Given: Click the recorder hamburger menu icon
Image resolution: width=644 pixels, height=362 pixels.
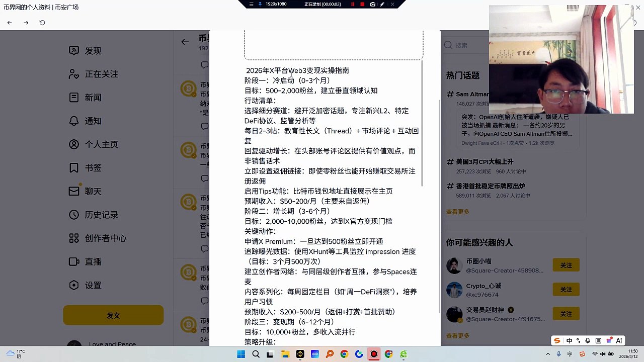Looking at the screenshot, I should tap(251, 4).
